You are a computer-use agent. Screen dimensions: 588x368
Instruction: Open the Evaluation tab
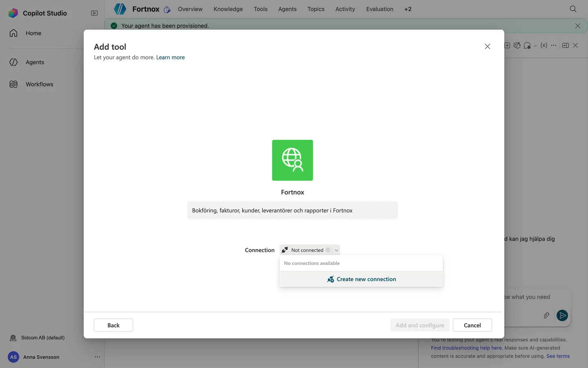[380, 9]
